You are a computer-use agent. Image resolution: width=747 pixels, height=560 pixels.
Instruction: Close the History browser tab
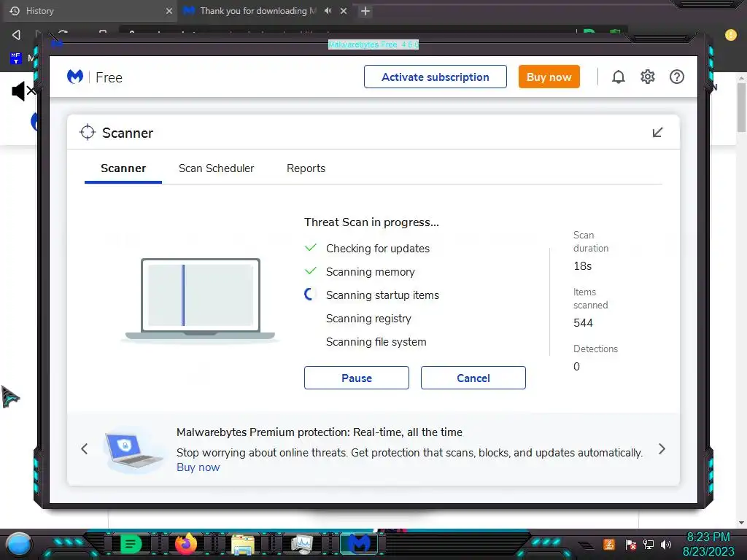click(x=169, y=11)
